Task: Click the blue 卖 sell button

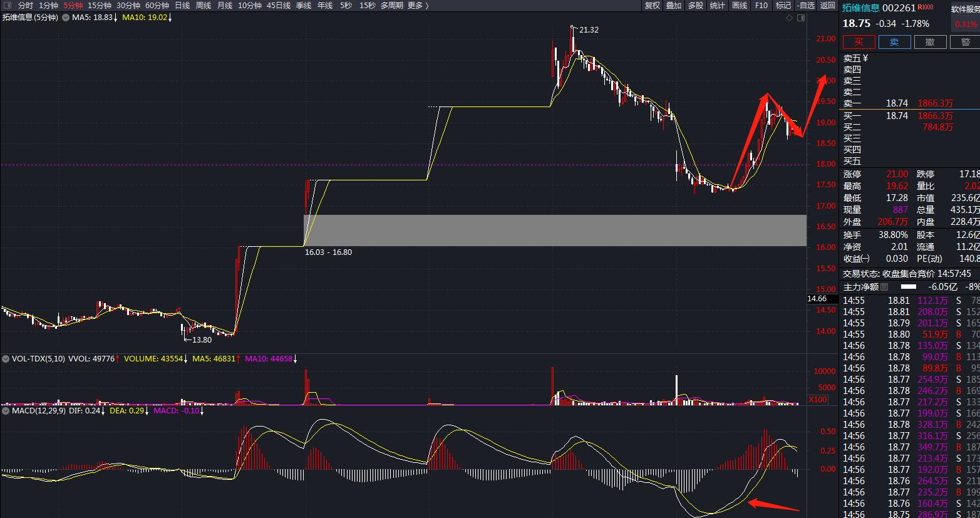Action: (894, 42)
